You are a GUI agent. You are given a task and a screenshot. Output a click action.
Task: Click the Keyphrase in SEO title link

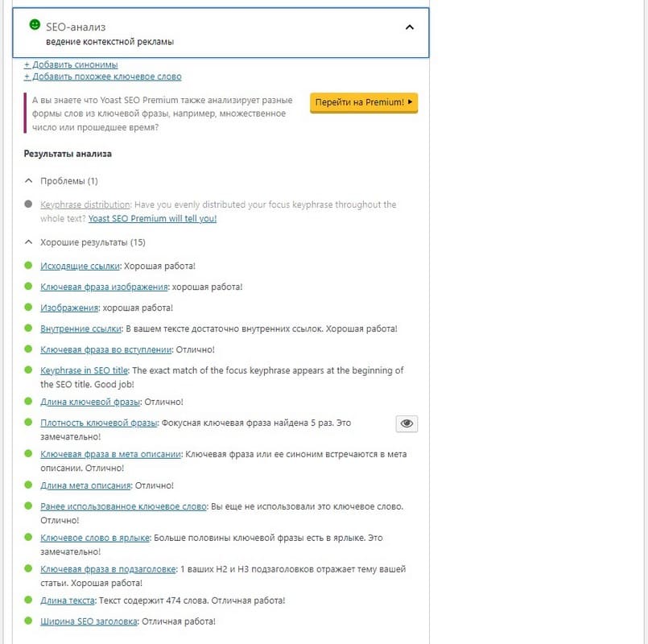coord(85,371)
